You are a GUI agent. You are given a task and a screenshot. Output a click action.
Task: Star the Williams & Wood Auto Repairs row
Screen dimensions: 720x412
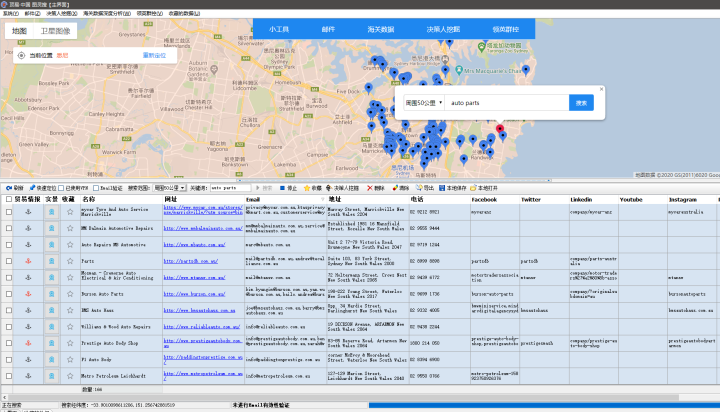click(x=70, y=327)
